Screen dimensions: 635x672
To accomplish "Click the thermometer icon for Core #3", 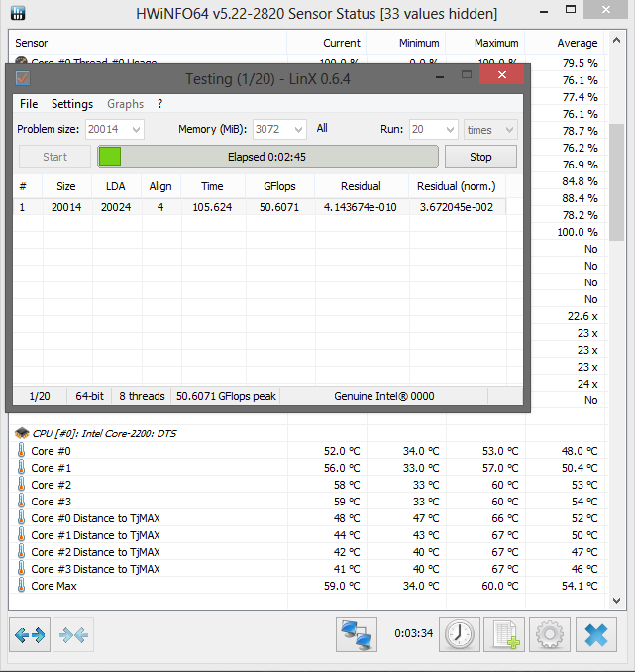I will [x=21, y=501].
